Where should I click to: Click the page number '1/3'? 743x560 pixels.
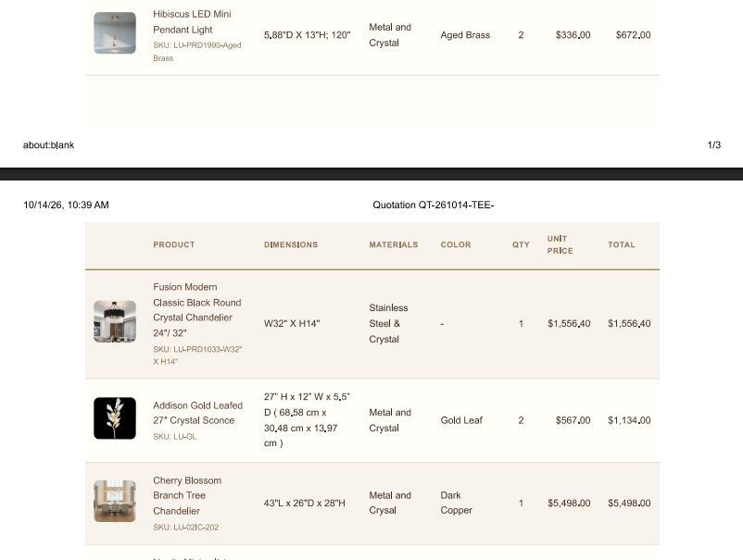pyautogui.click(x=714, y=145)
